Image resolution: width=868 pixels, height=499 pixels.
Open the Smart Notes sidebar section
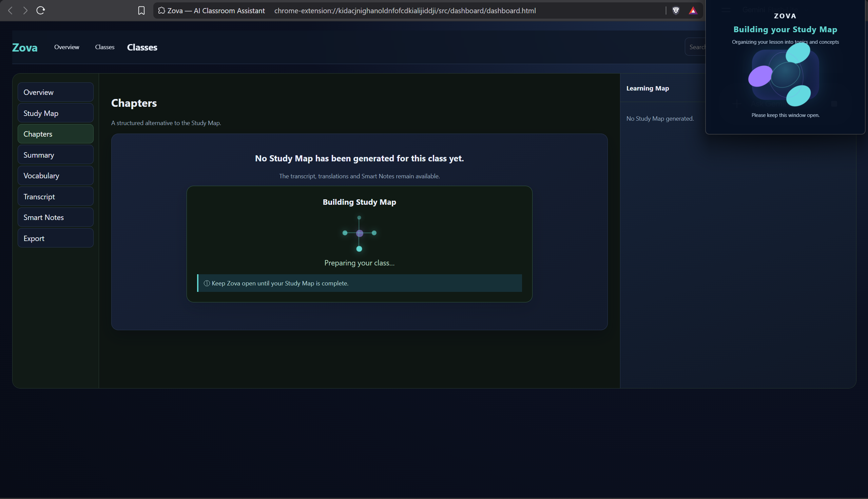click(x=56, y=217)
